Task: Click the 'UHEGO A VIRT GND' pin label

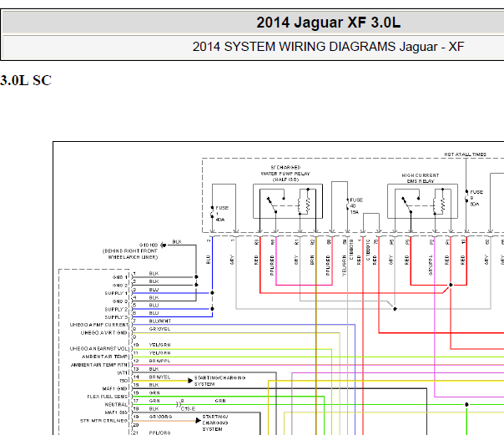Action: pyautogui.click(x=104, y=333)
